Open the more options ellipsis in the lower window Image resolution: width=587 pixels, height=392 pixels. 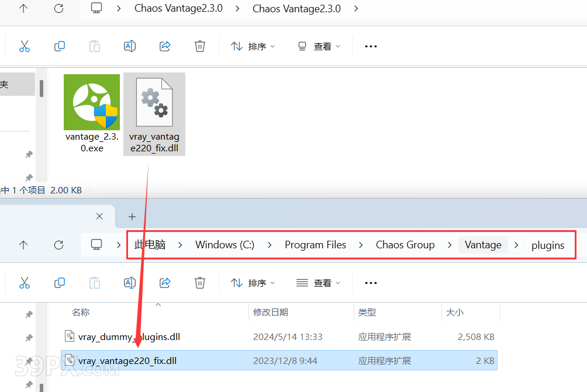(x=371, y=283)
